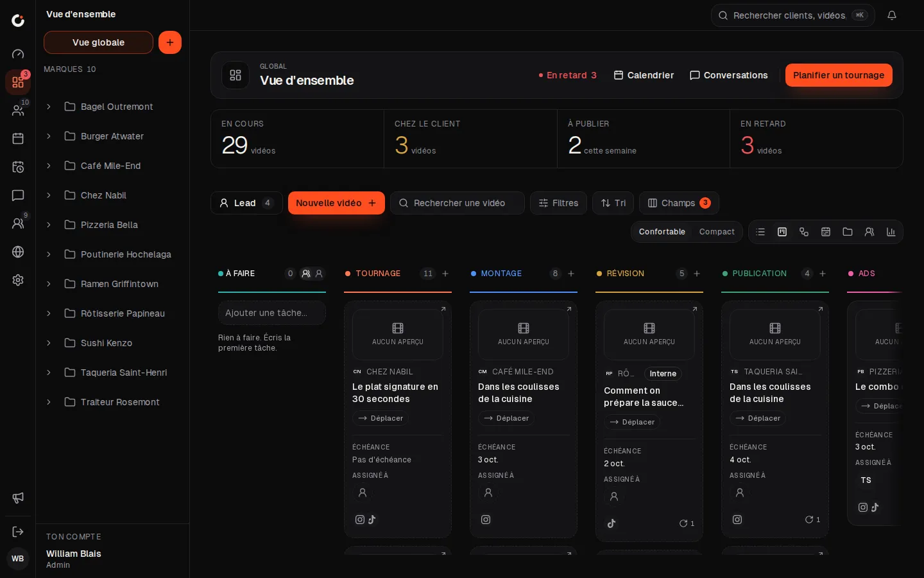
Task: Open the chat bubble icon in sidebar
Action: [18, 195]
